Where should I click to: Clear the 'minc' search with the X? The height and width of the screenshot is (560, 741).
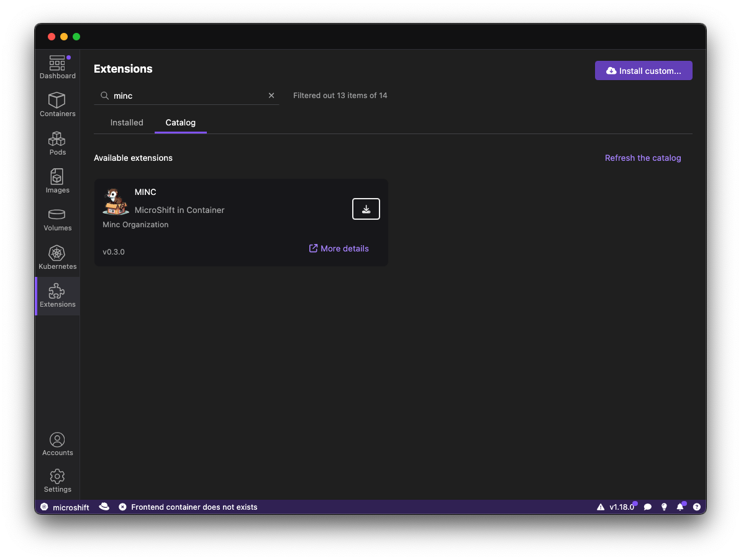tap(271, 96)
